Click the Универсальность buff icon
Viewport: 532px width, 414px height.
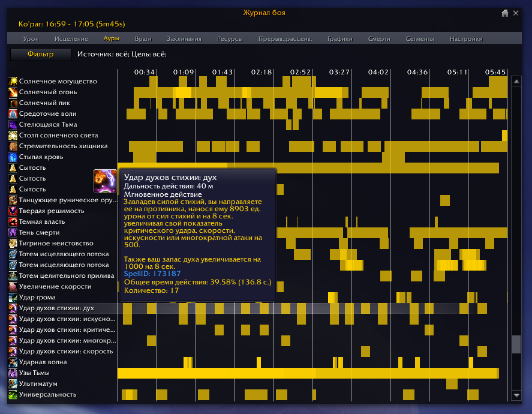13,394
